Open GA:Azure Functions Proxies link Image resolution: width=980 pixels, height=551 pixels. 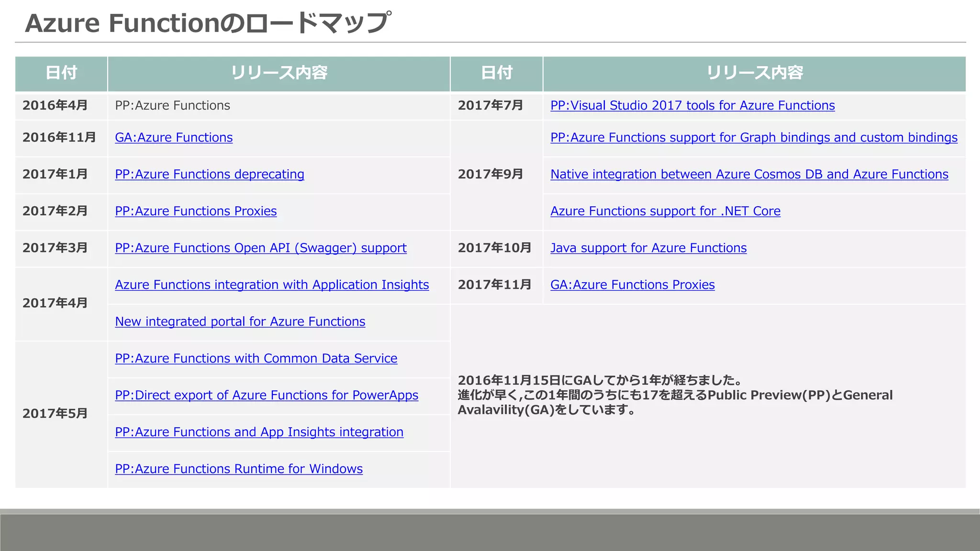(x=633, y=285)
